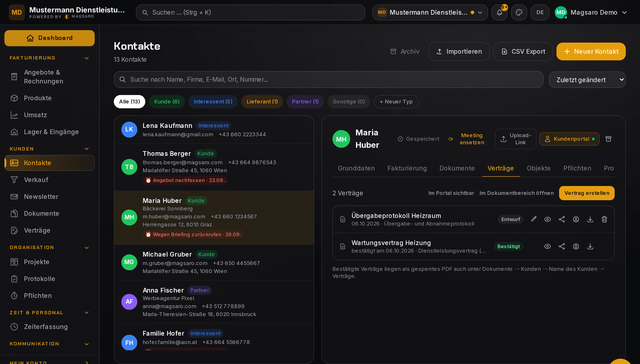Go to Umsatz in the sidebar
640x364 pixels.
50,115
